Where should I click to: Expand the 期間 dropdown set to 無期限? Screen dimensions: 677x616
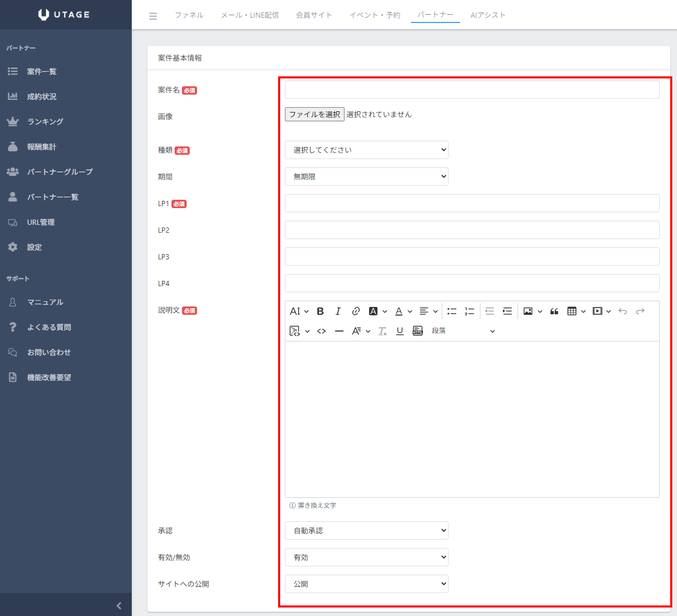pos(366,177)
